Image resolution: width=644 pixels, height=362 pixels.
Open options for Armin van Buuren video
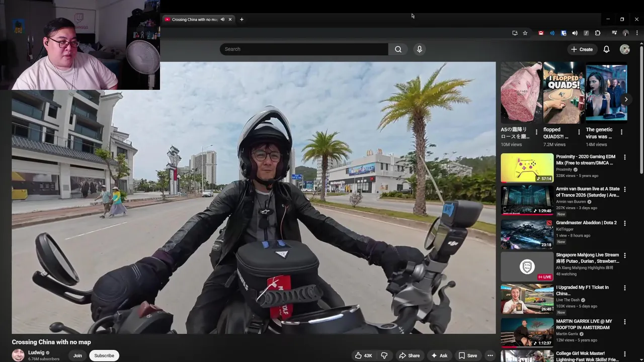(x=625, y=190)
